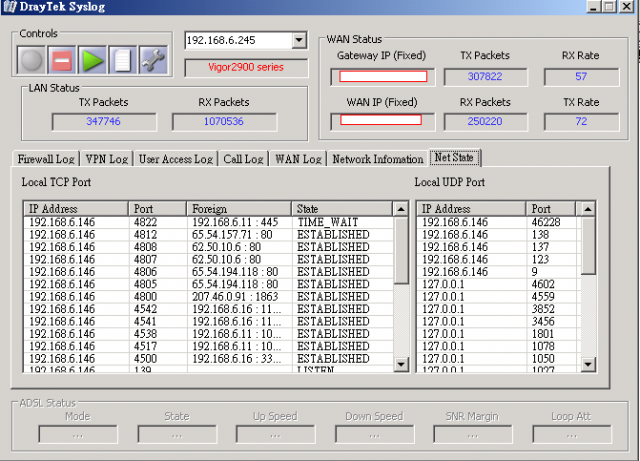This screenshot has height=461, width=640.
Task: Select TCP row with port 4541
Action: 209,321
